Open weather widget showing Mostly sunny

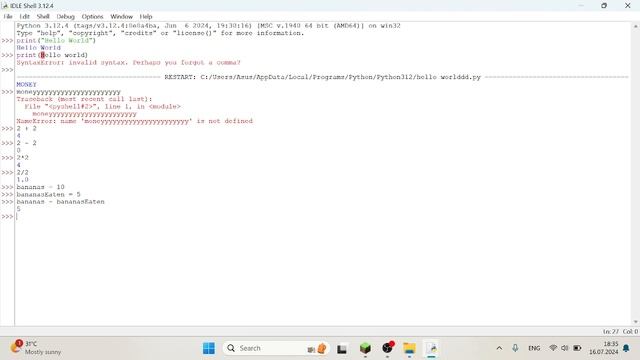pyautogui.click(x=36, y=348)
